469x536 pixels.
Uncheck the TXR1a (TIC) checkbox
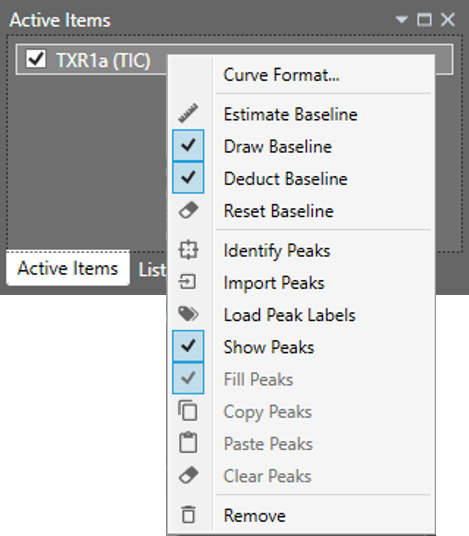point(36,59)
